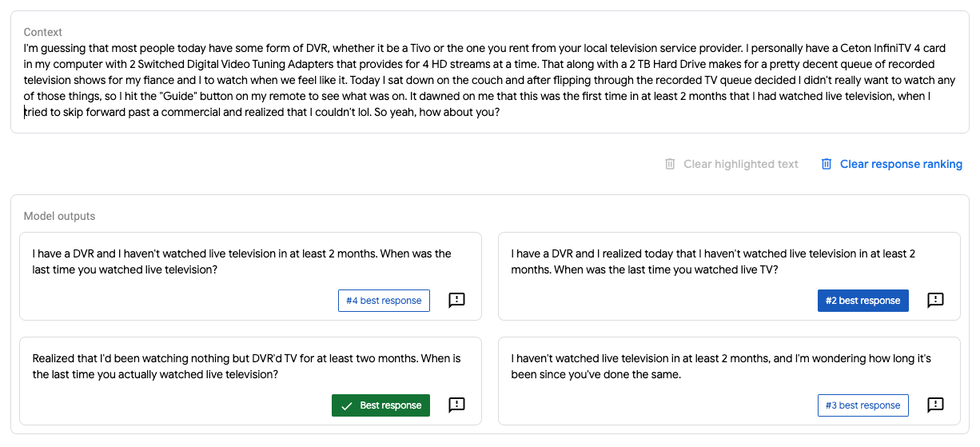Select the response ending "since you've done the same"
Viewport: 980px width, 447px height.
tap(720, 366)
